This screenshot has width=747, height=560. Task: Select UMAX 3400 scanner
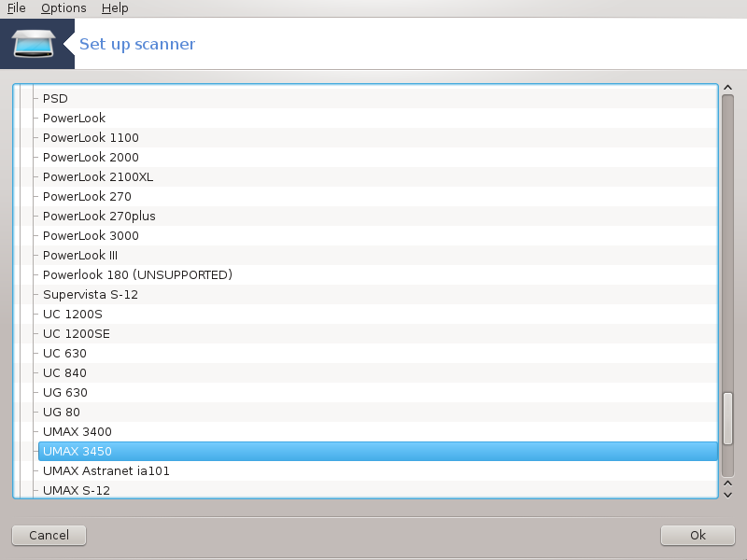point(78,432)
